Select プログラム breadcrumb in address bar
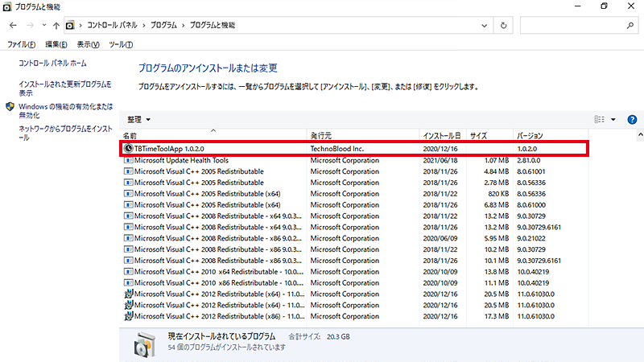 pyautogui.click(x=163, y=25)
